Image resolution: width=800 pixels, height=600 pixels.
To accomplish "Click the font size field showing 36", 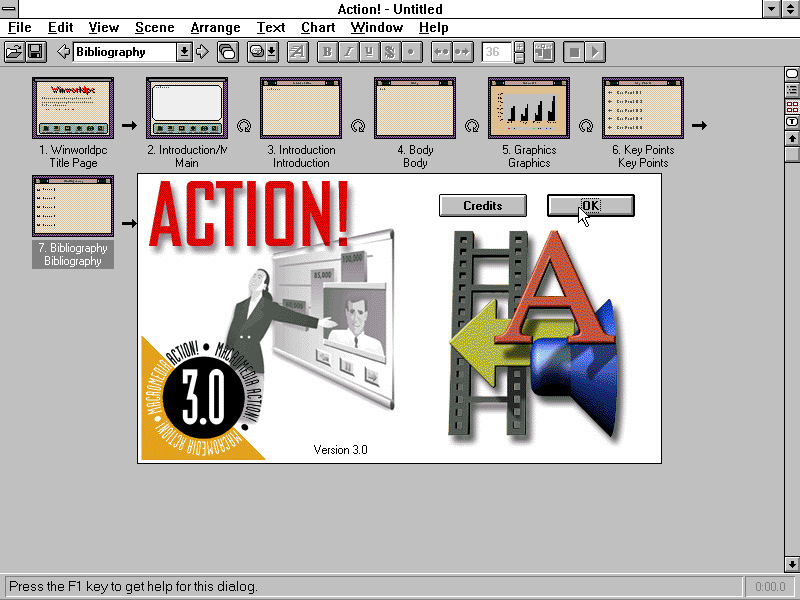I will (x=496, y=52).
